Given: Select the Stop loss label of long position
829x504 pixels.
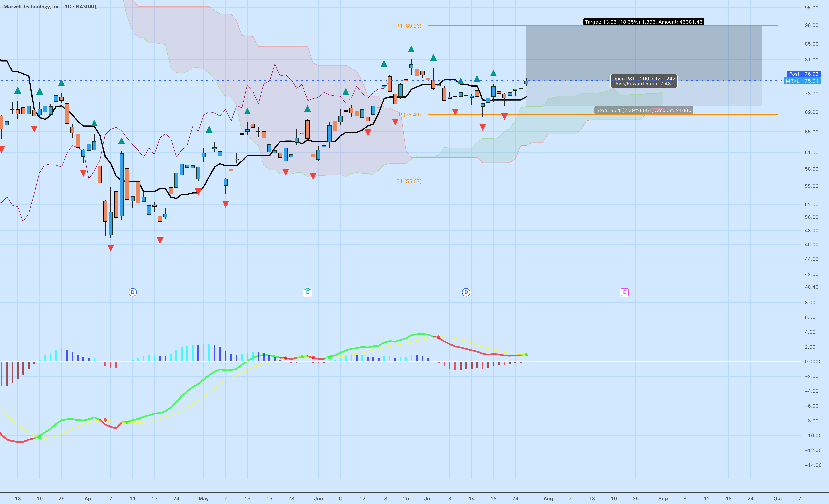Looking at the screenshot, I should click(x=644, y=110).
